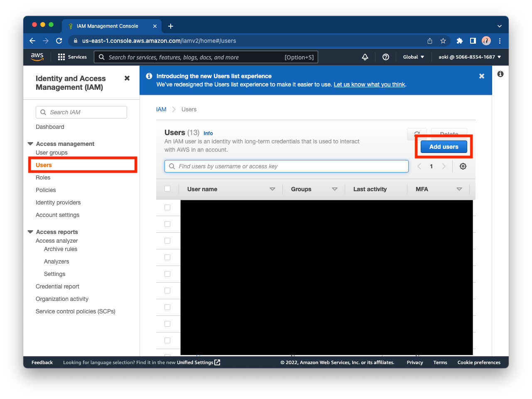Tick the select-all users checkbox in header
Viewport: 532px width, 399px height.
point(167,189)
